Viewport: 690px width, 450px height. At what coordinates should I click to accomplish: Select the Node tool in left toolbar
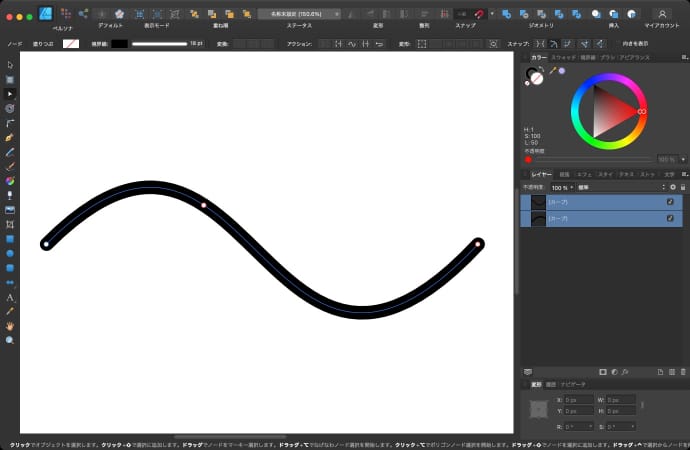click(10, 92)
